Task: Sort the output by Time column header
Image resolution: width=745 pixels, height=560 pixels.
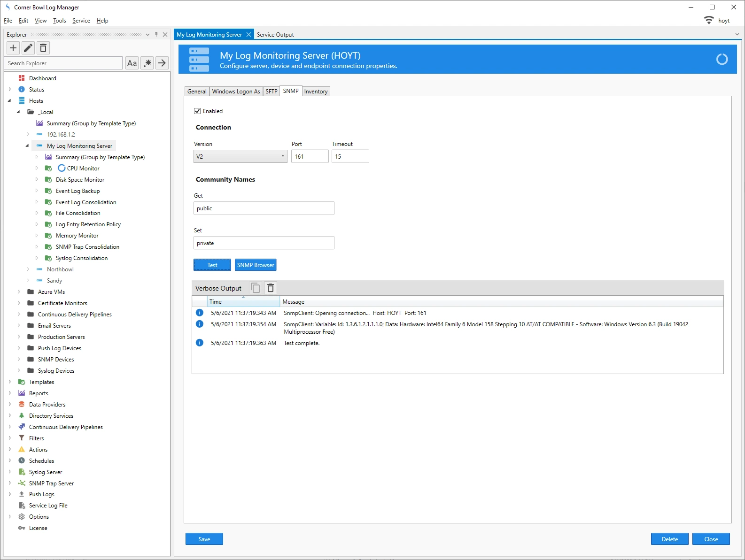Action: pyautogui.click(x=243, y=302)
